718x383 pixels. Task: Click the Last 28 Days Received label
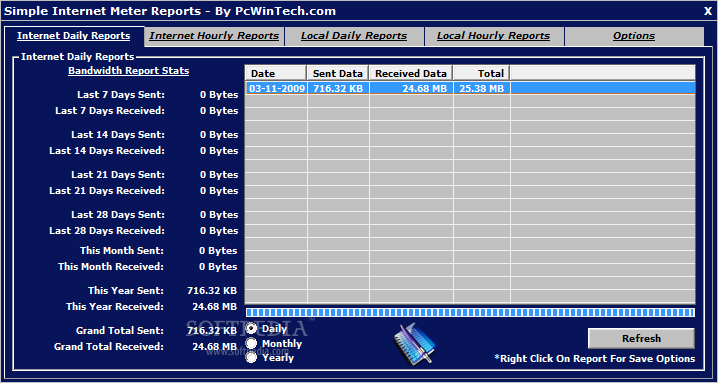(107, 230)
